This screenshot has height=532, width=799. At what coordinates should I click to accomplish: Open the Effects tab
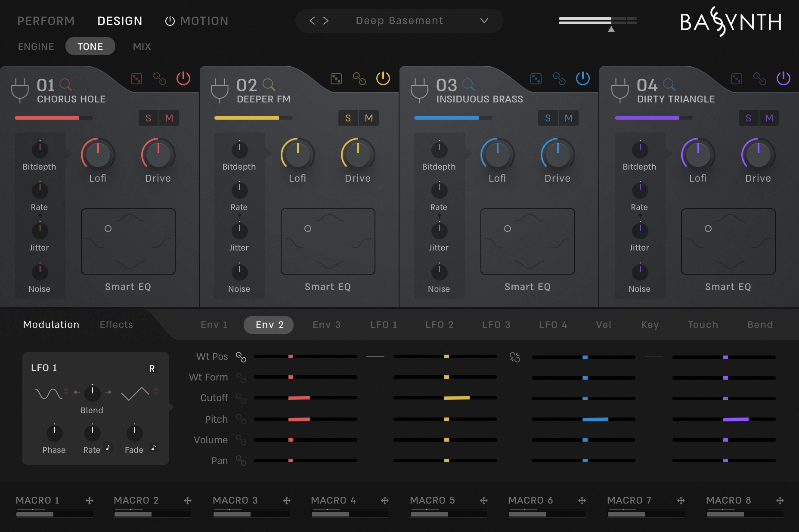click(x=116, y=325)
